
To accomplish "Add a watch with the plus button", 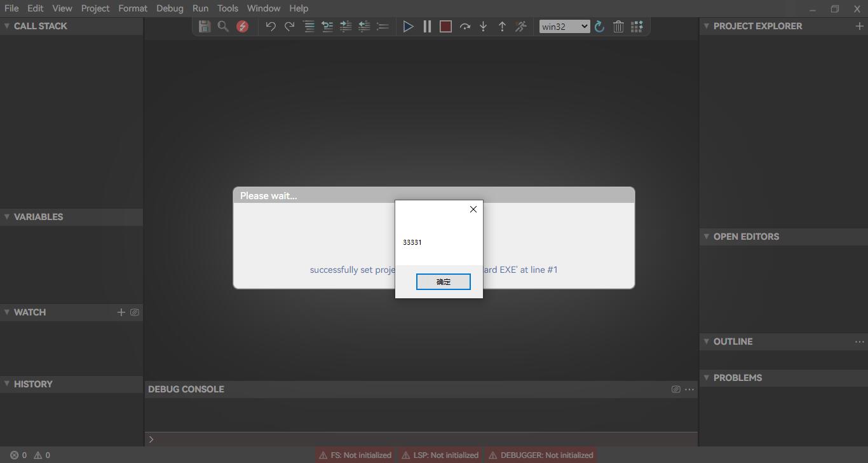I will pyautogui.click(x=121, y=312).
